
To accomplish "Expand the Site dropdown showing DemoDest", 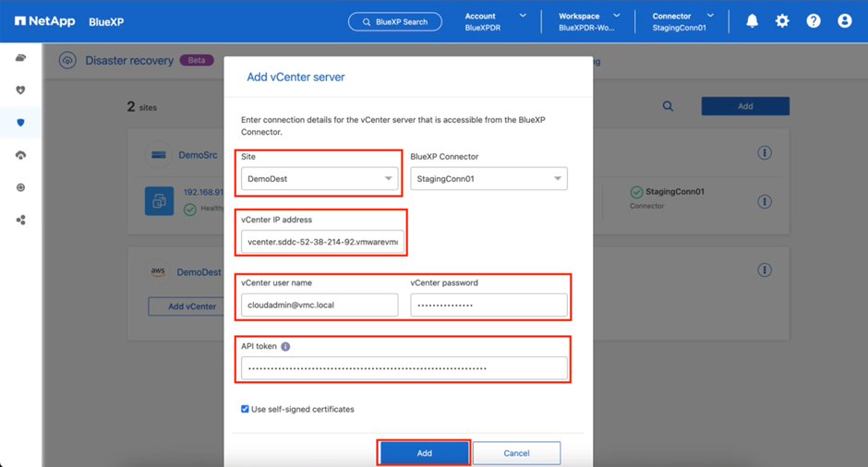I will pyautogui.click(x=319, y=179).
